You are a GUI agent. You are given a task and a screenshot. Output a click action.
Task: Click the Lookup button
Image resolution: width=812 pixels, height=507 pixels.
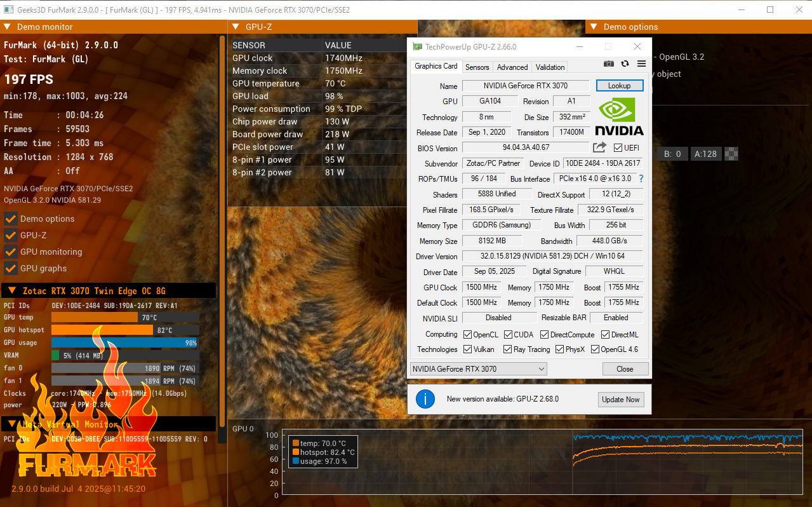coord(619,85)
